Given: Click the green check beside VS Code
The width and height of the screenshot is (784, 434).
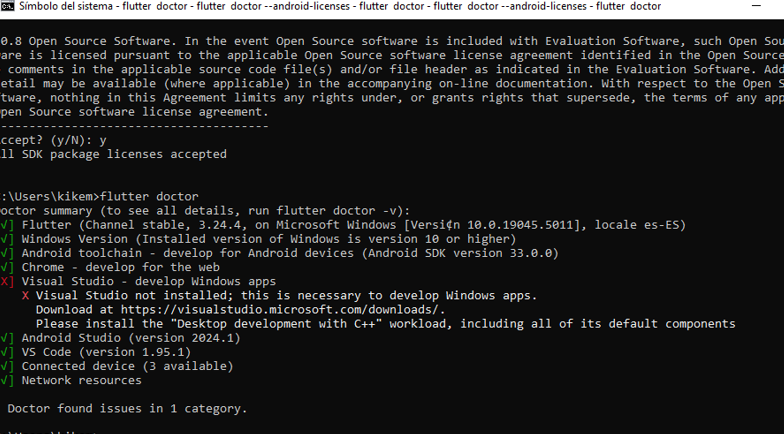Looking at the screenshot, I should point(7,352).
